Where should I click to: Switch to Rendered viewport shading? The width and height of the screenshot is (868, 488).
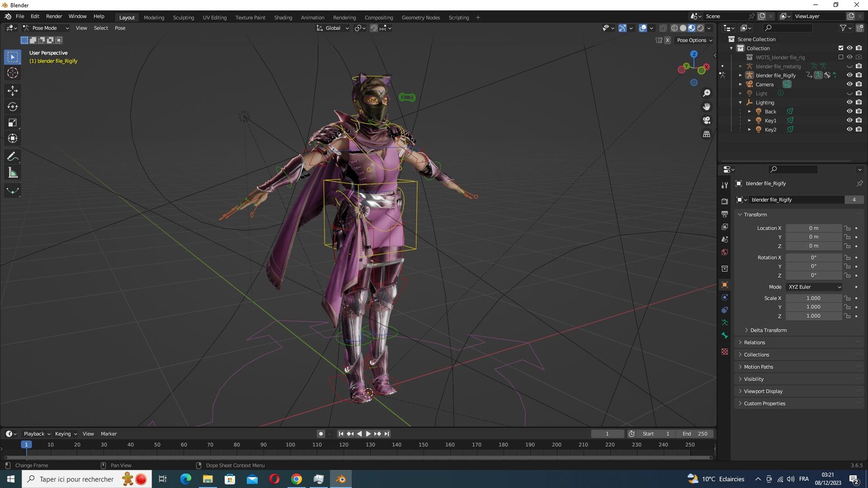(700, 28)
